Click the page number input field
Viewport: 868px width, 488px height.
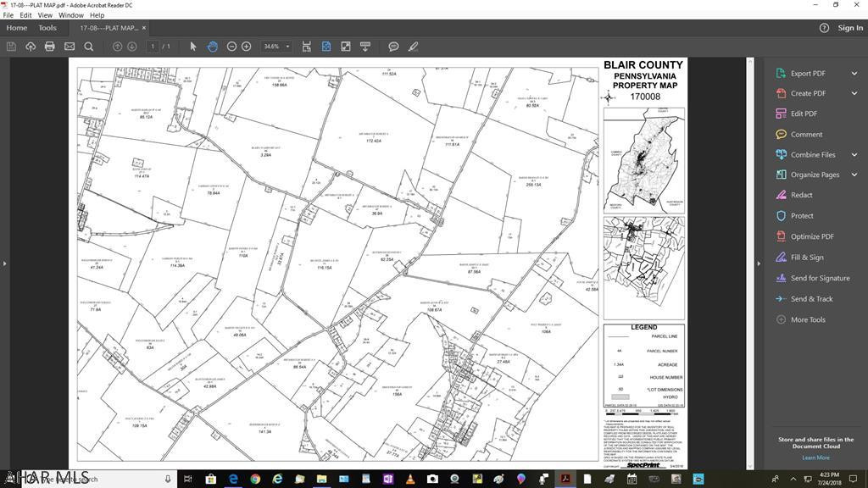coord(153,47)
